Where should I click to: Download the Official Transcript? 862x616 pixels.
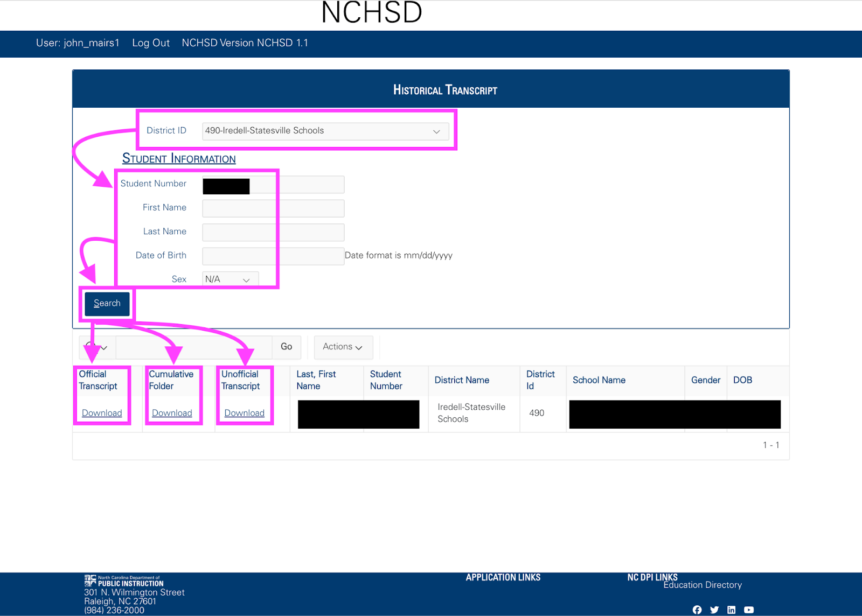coord(102,412)
